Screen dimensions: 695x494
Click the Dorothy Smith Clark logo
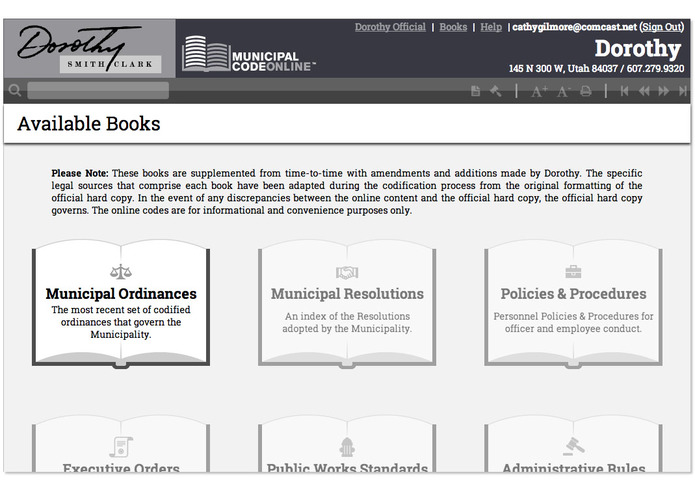coord(89,48)
